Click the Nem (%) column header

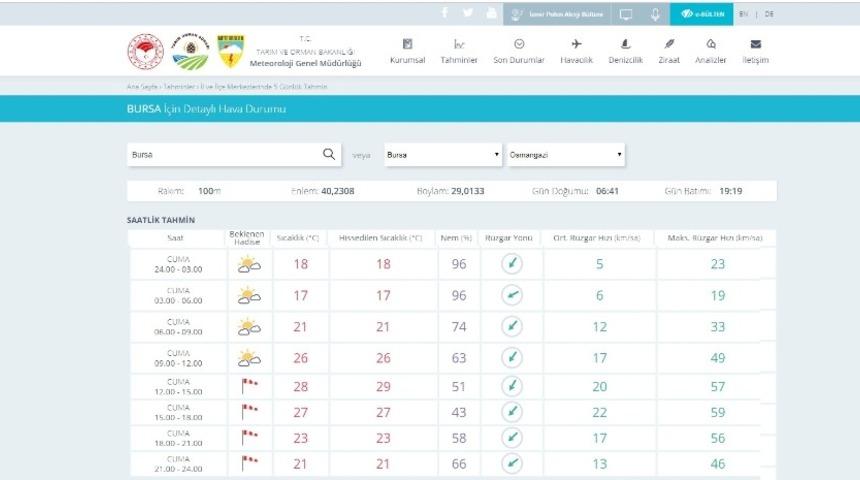(x=456, y=238)
